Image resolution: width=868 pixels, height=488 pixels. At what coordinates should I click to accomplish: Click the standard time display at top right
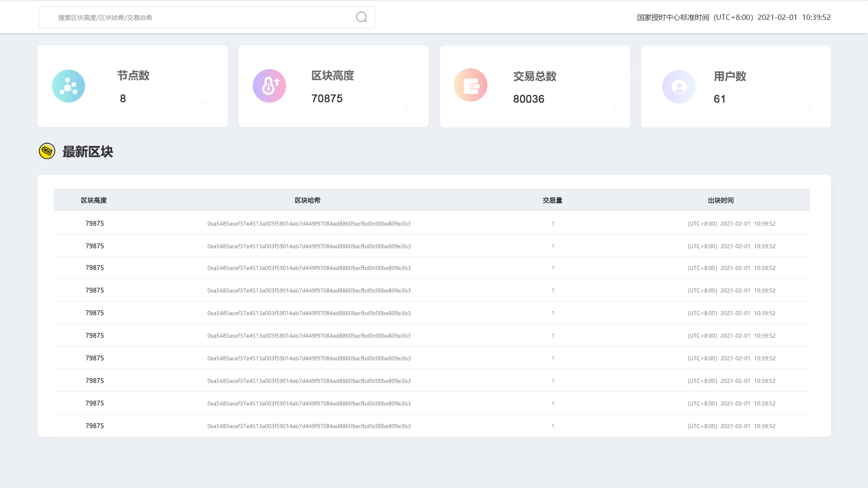[x=733, y=17]
